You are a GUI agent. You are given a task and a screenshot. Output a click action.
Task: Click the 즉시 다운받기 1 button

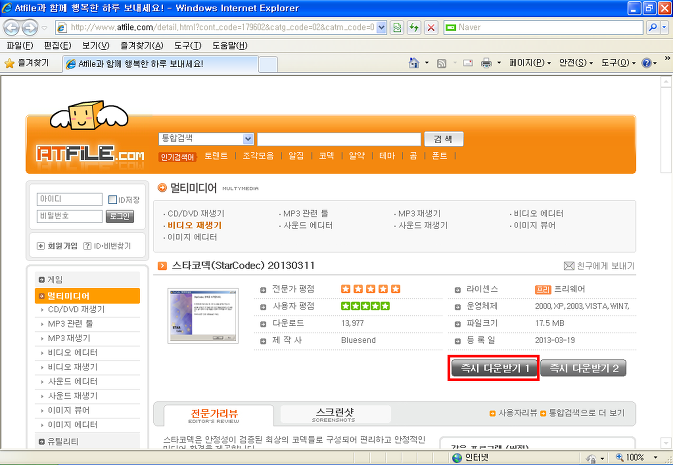click(494, 368)
